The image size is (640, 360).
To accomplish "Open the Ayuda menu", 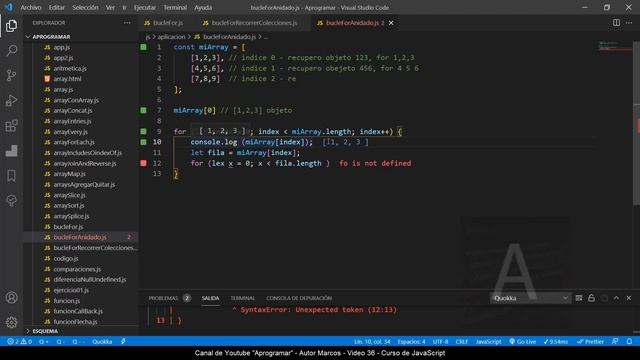I will tap(203, 7).
